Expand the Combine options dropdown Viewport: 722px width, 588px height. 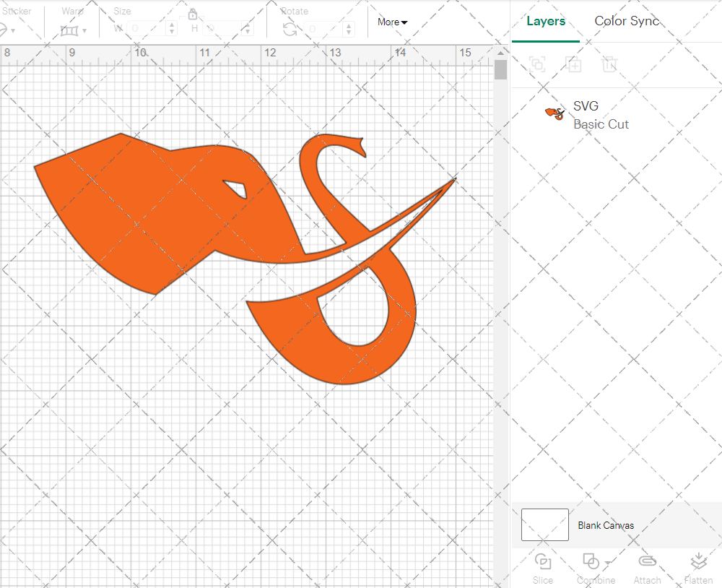[609, 562]
